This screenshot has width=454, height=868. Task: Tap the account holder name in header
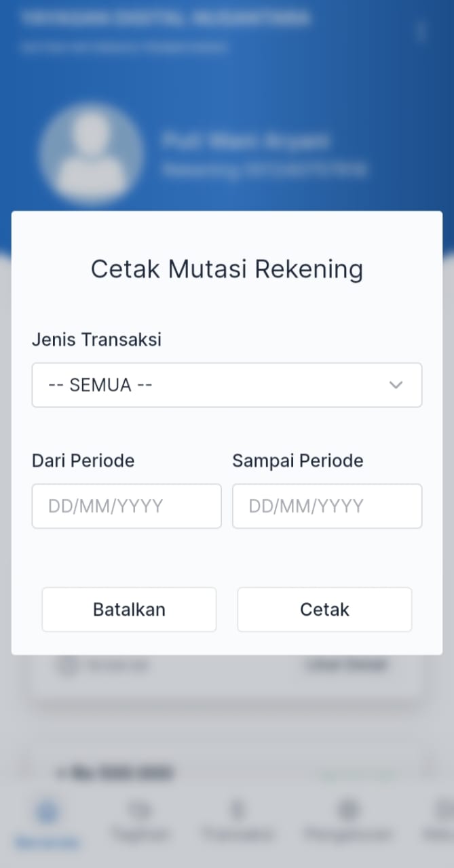pos(246,142)
